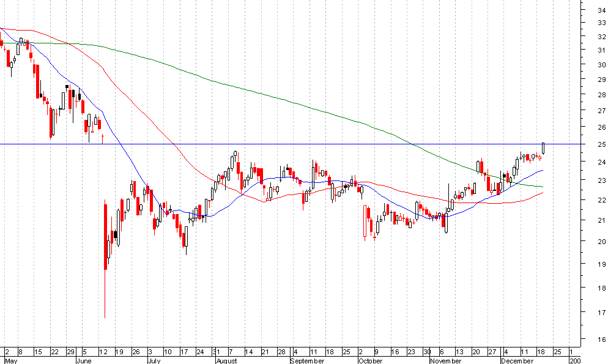Click the 31 date tick label
608x364 pixels.
[x=216, y=352]
